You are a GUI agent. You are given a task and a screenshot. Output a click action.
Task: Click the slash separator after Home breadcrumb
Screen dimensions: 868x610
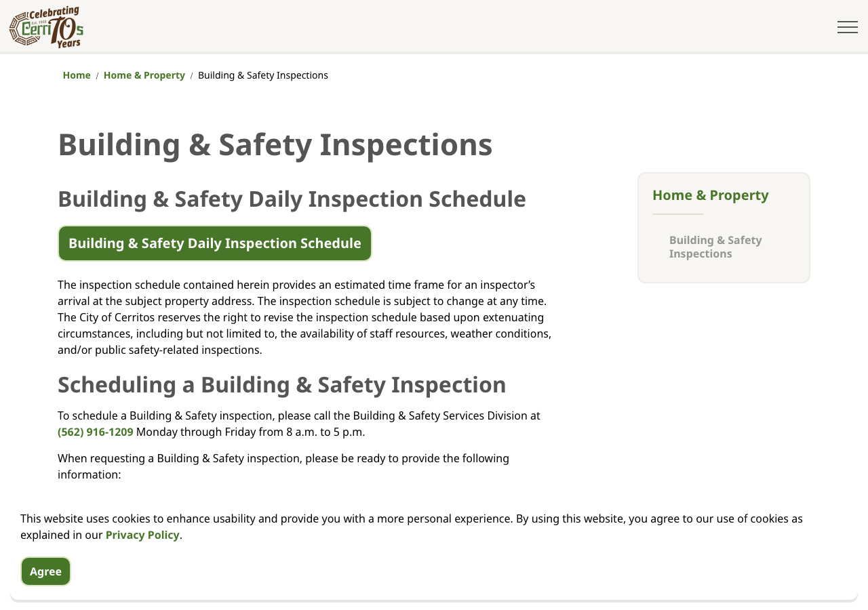(x=97, y=76)
